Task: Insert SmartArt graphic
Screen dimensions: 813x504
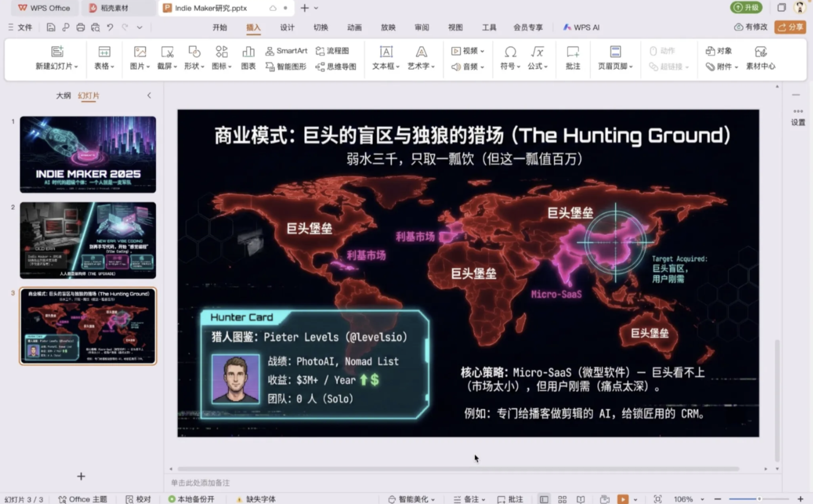Action: (x=286, y=51)
